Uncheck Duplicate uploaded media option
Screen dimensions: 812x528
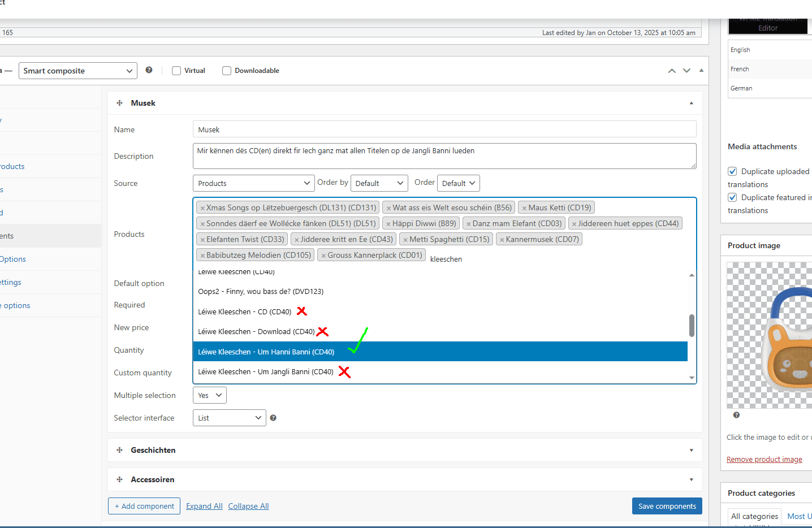tap(732, 171)
